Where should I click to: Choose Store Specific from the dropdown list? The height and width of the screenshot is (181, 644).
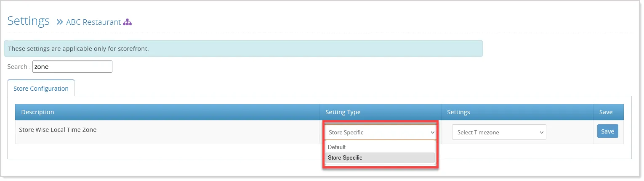(x=380, y=158)
